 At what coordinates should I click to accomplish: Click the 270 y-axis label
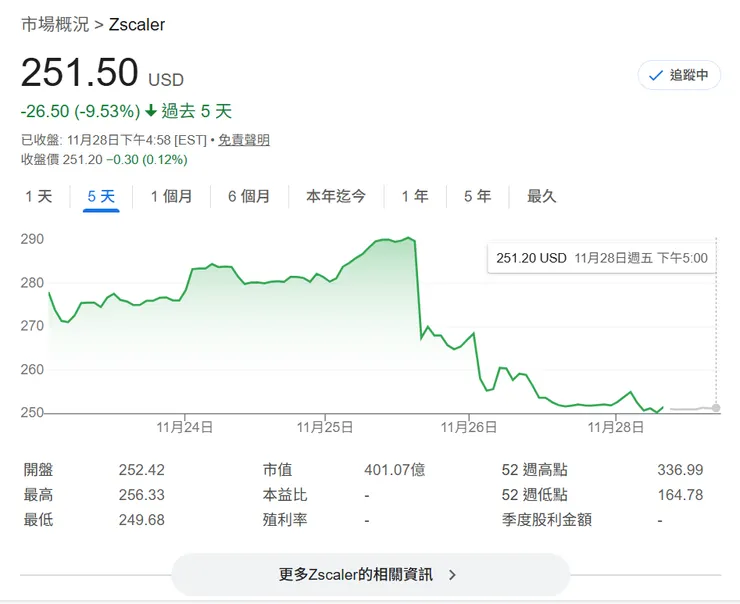pos(32,326)
